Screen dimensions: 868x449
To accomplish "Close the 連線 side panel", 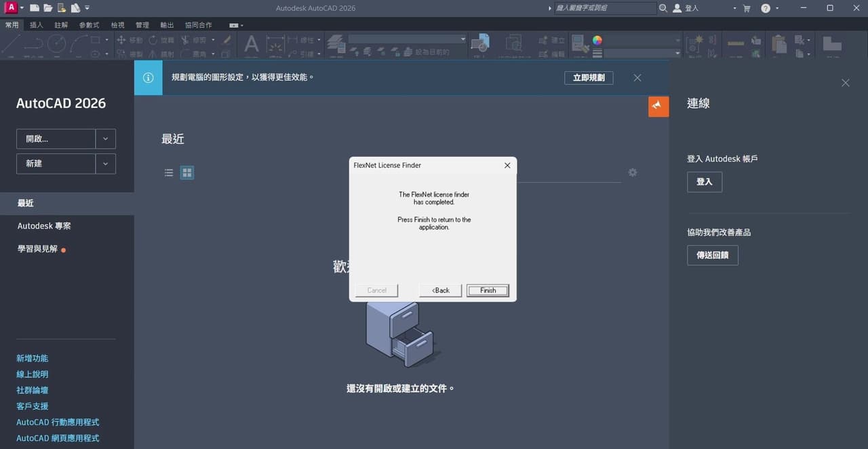I will pos(845,83).
